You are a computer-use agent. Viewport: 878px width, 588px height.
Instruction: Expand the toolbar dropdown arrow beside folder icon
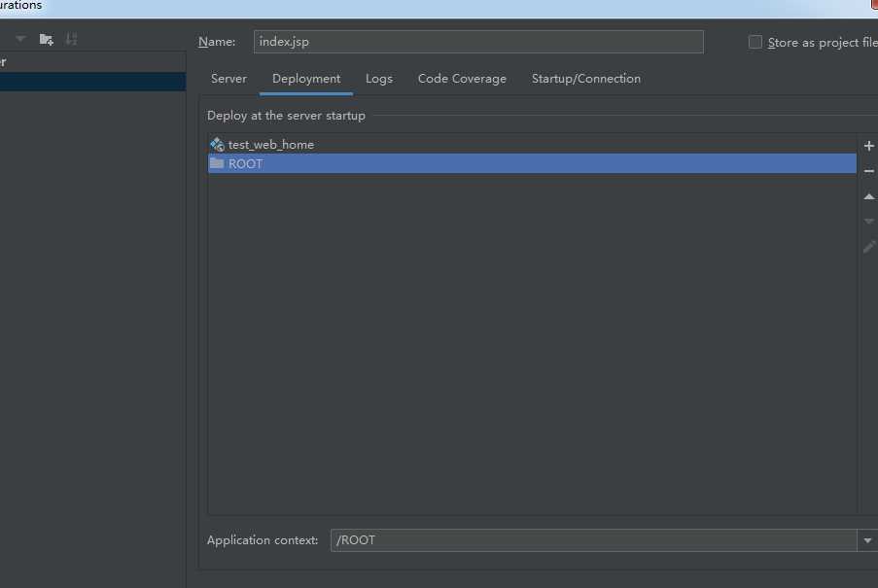tap(20, 39)
